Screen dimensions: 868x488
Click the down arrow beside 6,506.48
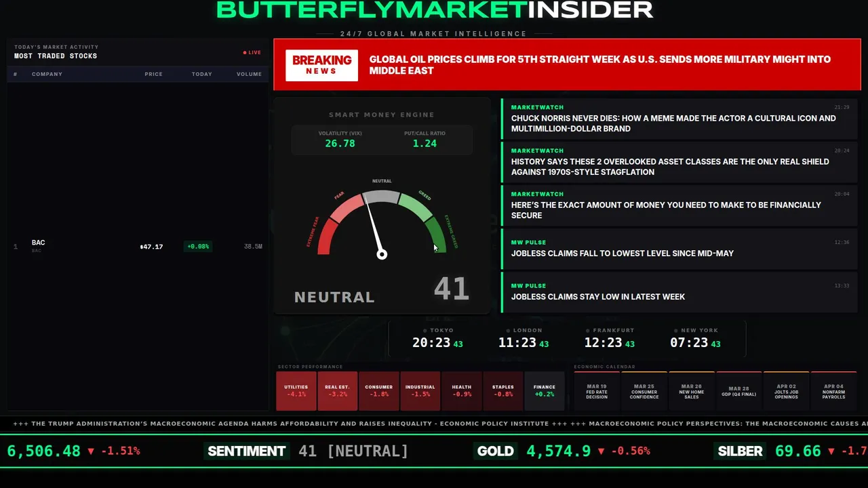(x=91, y=451)
